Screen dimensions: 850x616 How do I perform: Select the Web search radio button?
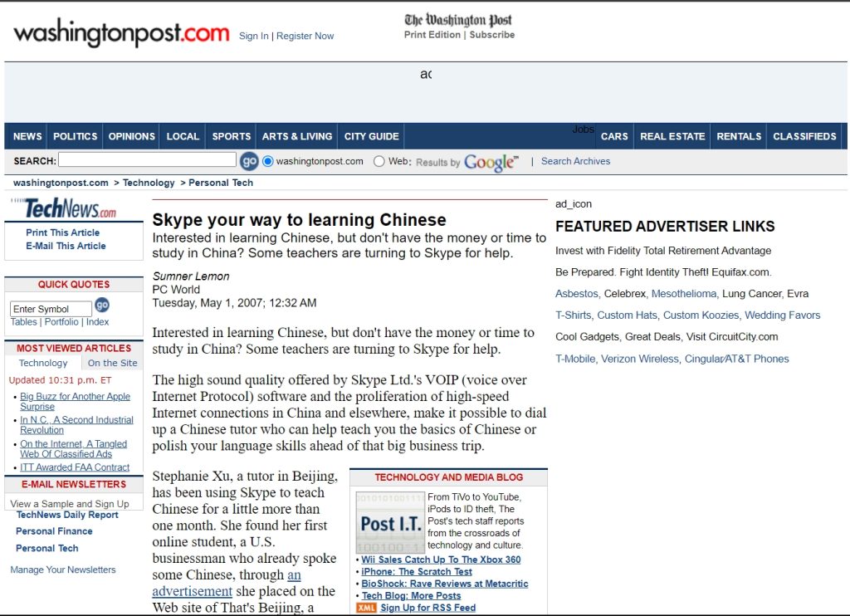tap(379, 161)
